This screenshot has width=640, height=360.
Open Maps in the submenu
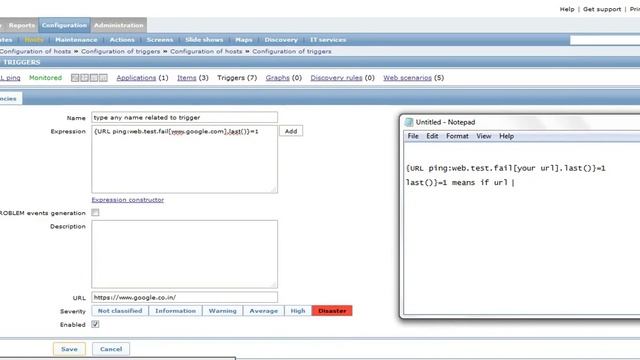[244, 40]
